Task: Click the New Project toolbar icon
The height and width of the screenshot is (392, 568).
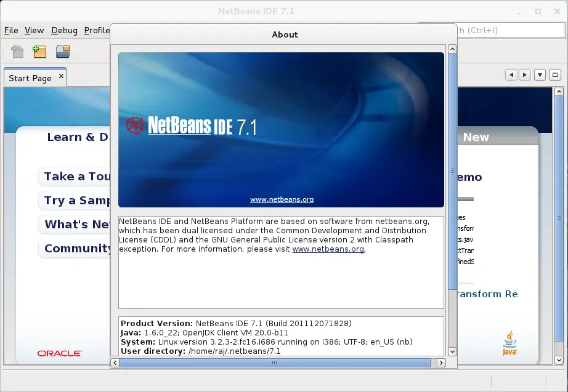Action: pyautogui.click(x=39, y=52)
